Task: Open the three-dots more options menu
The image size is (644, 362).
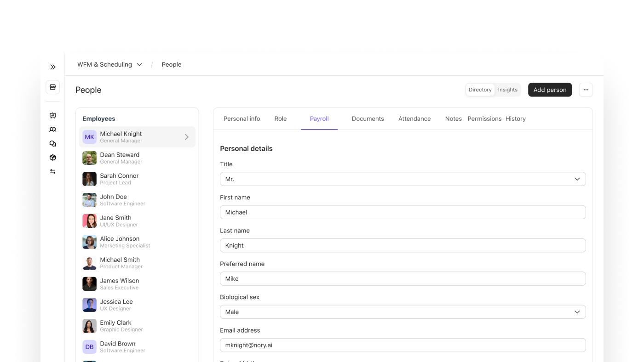Action: (586, 90)
